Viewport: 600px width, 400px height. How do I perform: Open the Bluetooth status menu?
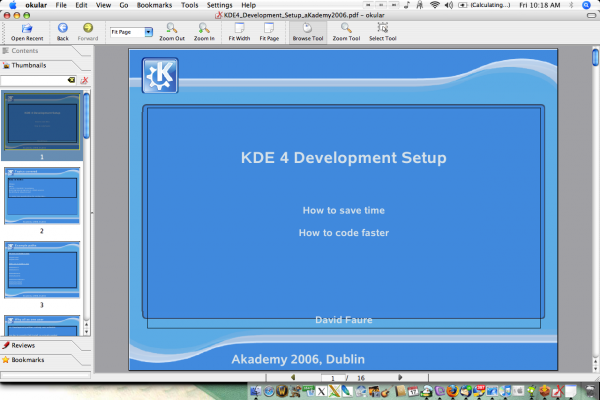571,5
